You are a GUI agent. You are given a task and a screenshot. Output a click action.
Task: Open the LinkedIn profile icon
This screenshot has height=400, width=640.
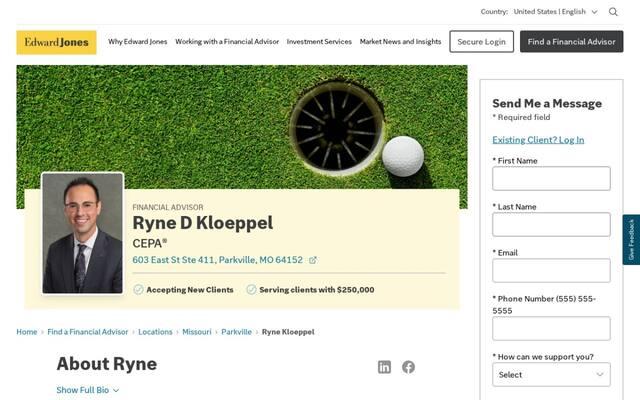pos(384,367)
